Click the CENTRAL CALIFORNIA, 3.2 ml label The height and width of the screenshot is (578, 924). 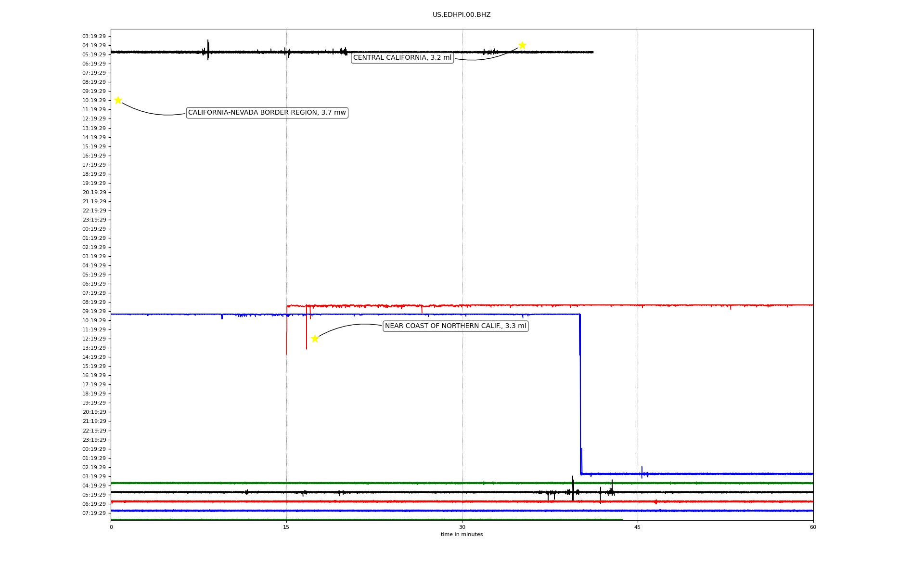pyautogui.click(x=402, y=58)
